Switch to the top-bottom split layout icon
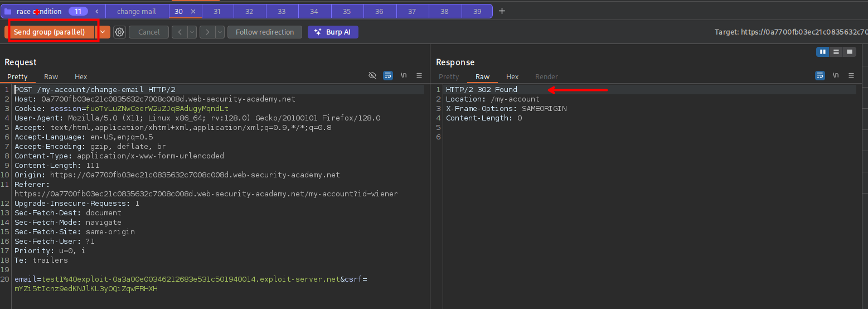 click(836, 52)
